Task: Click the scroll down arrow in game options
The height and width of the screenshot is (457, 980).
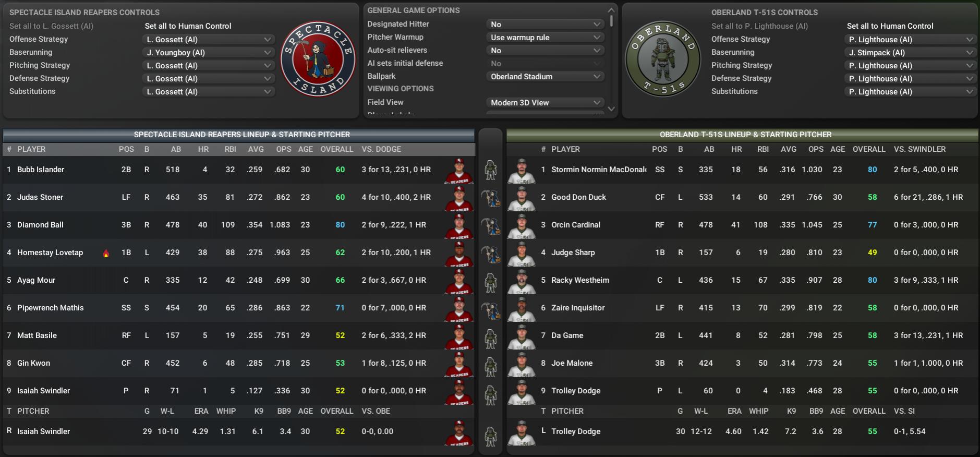Action: point(612,109)
